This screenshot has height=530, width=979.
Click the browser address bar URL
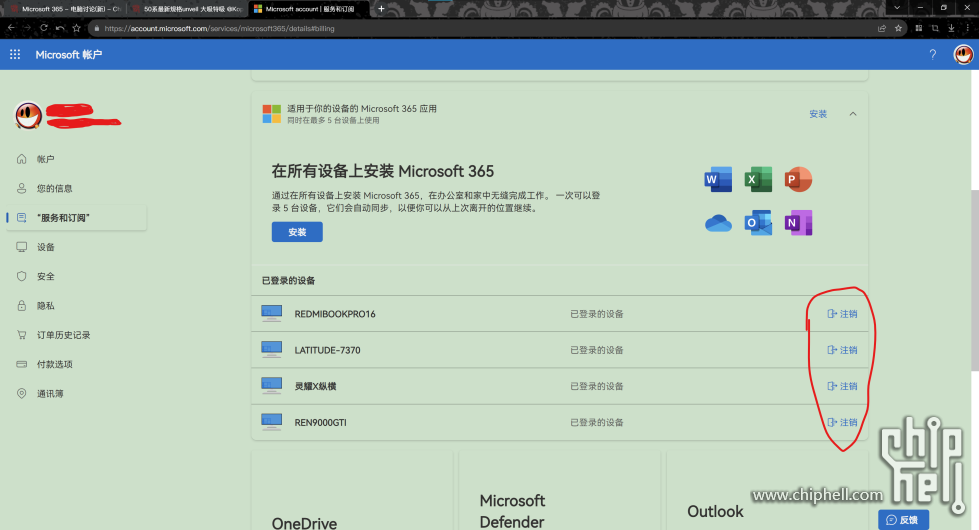click(x=219, y=28)
